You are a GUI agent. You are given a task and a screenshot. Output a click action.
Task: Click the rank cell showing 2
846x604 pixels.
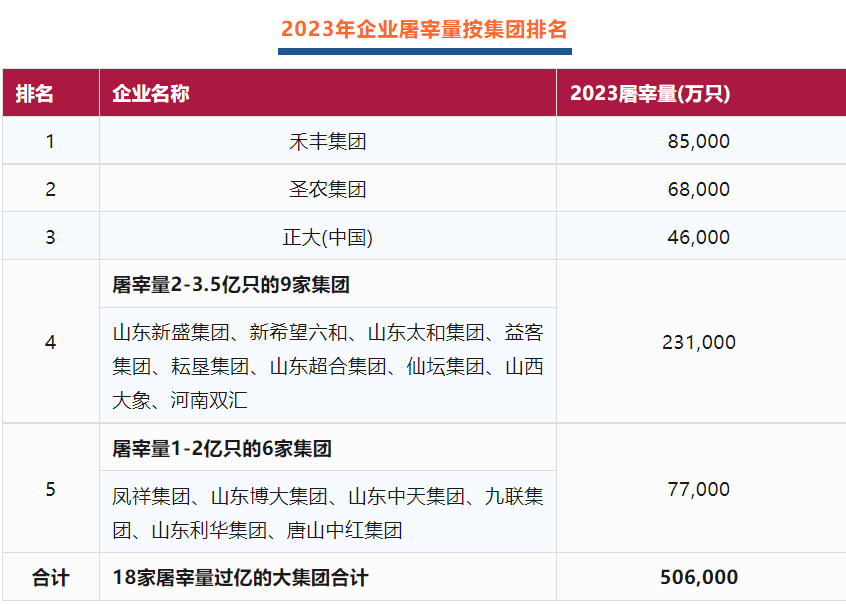click(51, 189)
